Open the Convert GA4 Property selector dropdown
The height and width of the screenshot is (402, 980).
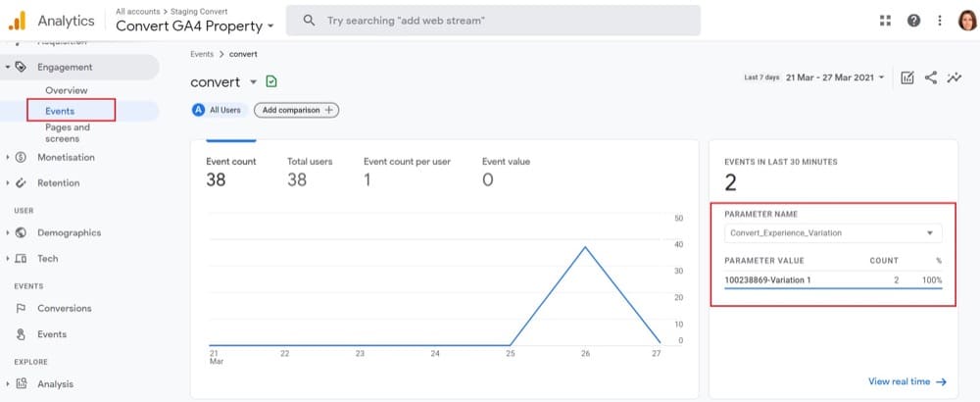(x=195, y=26)
